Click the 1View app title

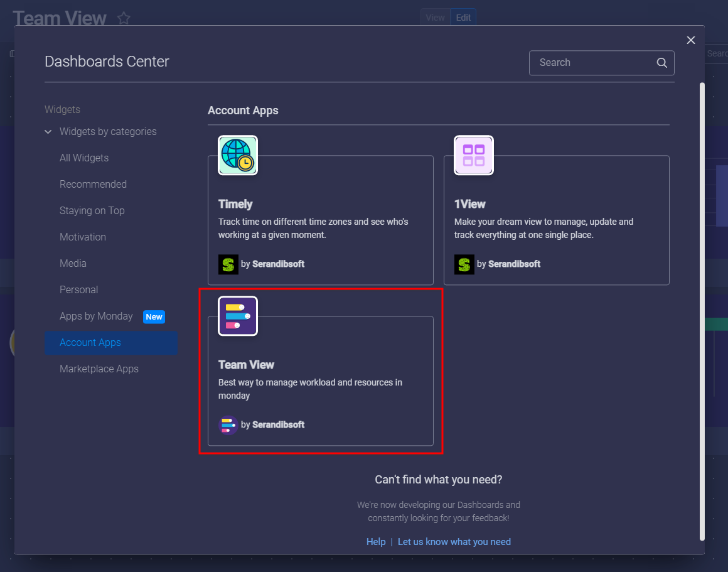pos(470,205)
